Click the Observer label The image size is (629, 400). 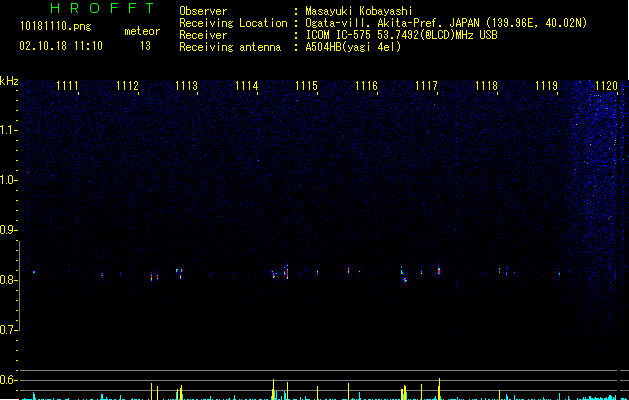(x=203, y=11)
